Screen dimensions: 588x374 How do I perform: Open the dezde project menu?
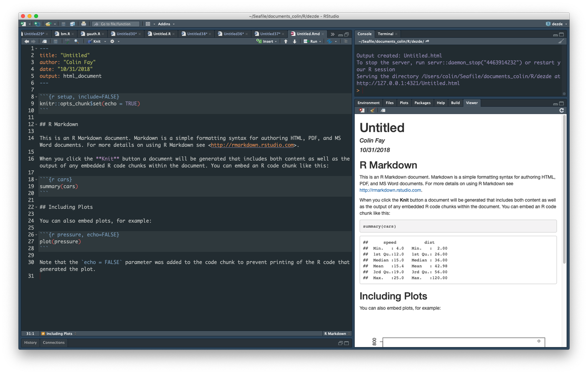556,24
